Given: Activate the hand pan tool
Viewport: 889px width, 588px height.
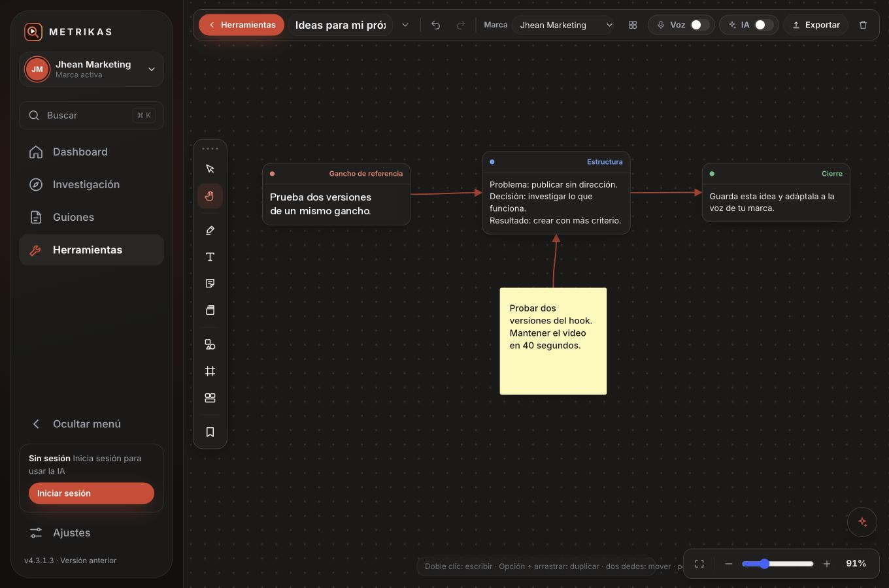Looking at the screenshot, I should coord(210,196).
